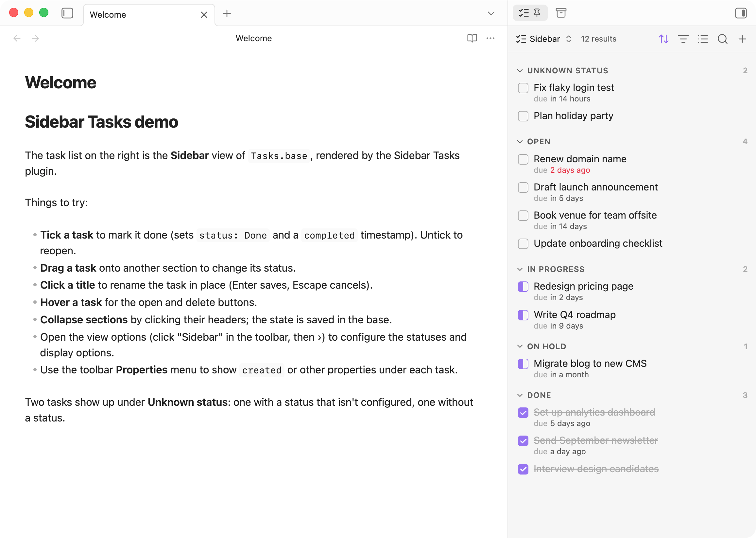Mark Draft launch announcement as done
Image resolution: width=756 pixels, height=538 pixels.
pyautogui.click(x=523, y=188)
